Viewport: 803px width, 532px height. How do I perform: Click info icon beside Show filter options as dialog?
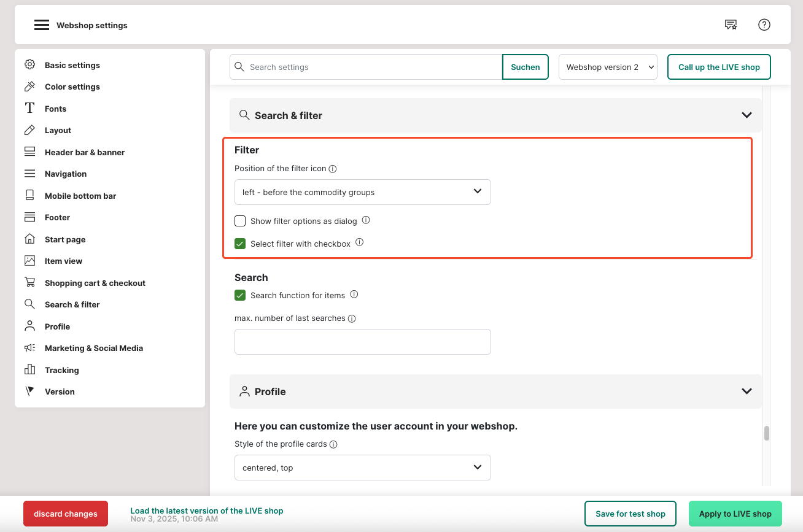[366, 220]
